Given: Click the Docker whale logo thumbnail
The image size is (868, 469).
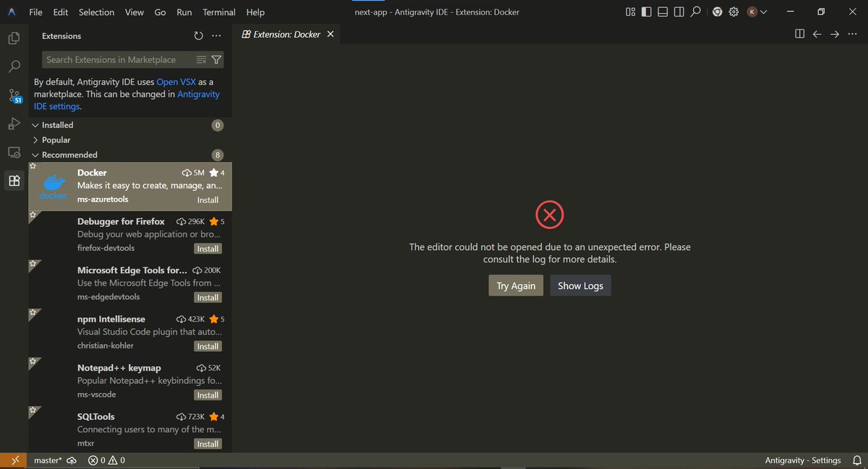Looking at the screenshot, I should click(53, 186).
